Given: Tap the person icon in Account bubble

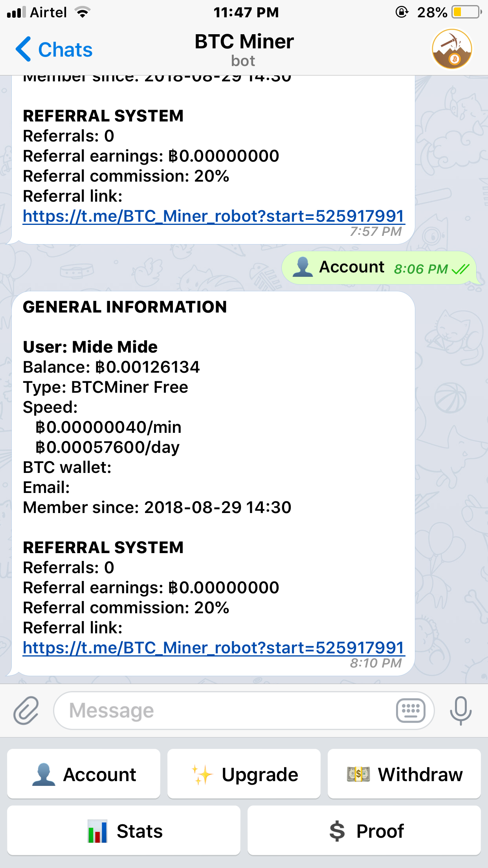Looking at the screenshot, I should tap(303, 267).
